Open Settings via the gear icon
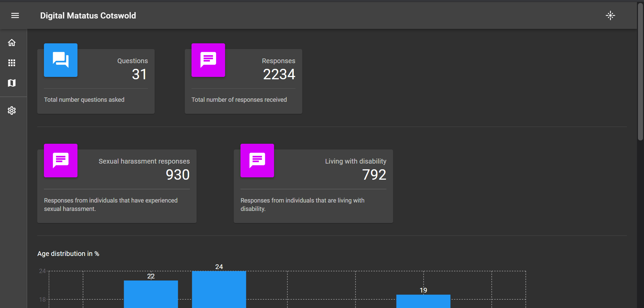 point(12,110)
